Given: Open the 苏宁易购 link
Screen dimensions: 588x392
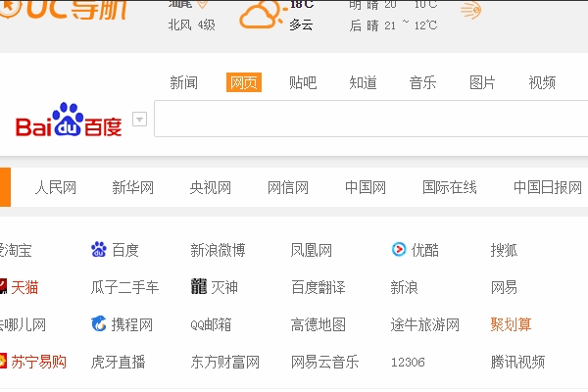Looking at the screenshot, I should click(x=38, y=362).
